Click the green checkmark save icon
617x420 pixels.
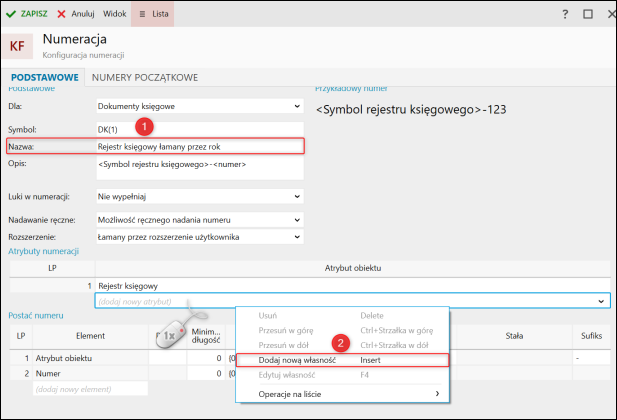11,14
